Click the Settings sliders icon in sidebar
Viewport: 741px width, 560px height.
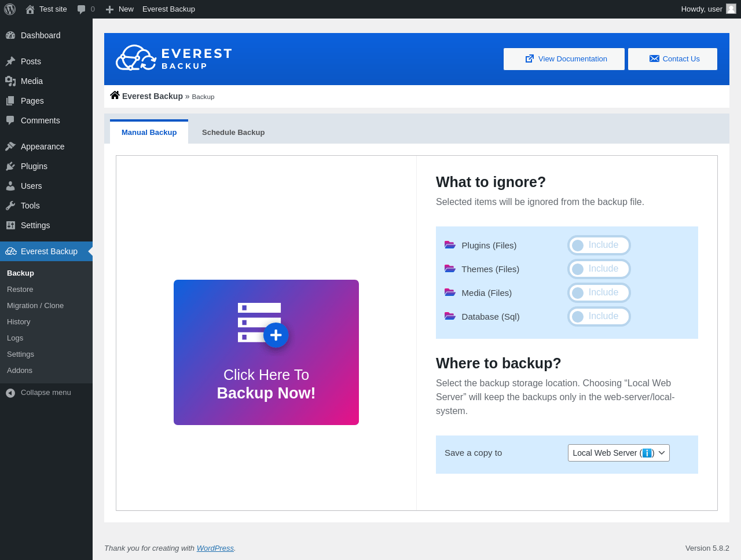click(10, 225)
